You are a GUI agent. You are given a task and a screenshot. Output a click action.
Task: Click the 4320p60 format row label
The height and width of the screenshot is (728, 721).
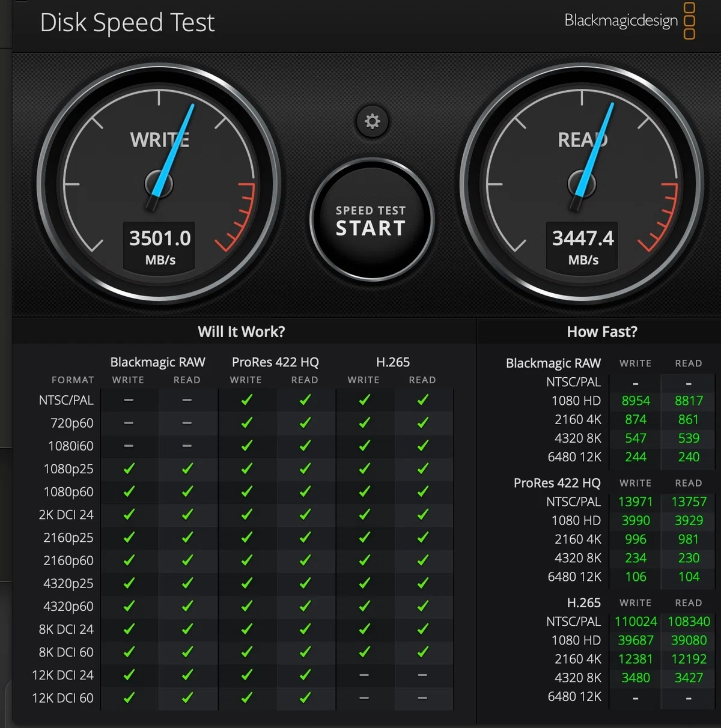coord(68,606)
